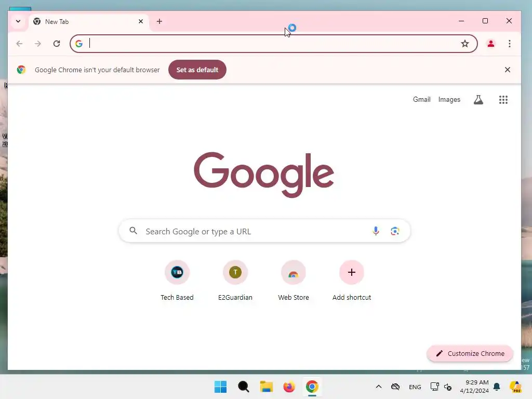Screen dimensions: 532x399
Task: Focus the Search Google or type a URL box
Action: 264,231
